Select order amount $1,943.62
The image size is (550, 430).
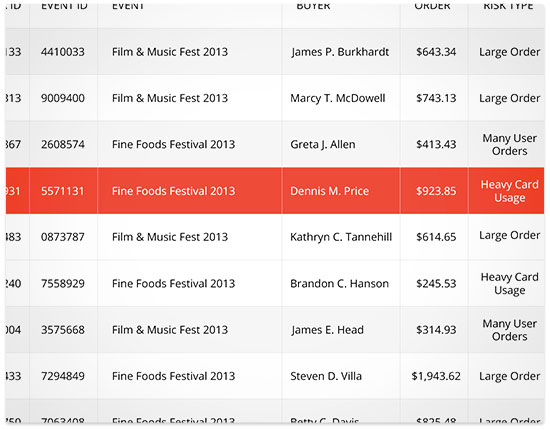click(436, 376)
